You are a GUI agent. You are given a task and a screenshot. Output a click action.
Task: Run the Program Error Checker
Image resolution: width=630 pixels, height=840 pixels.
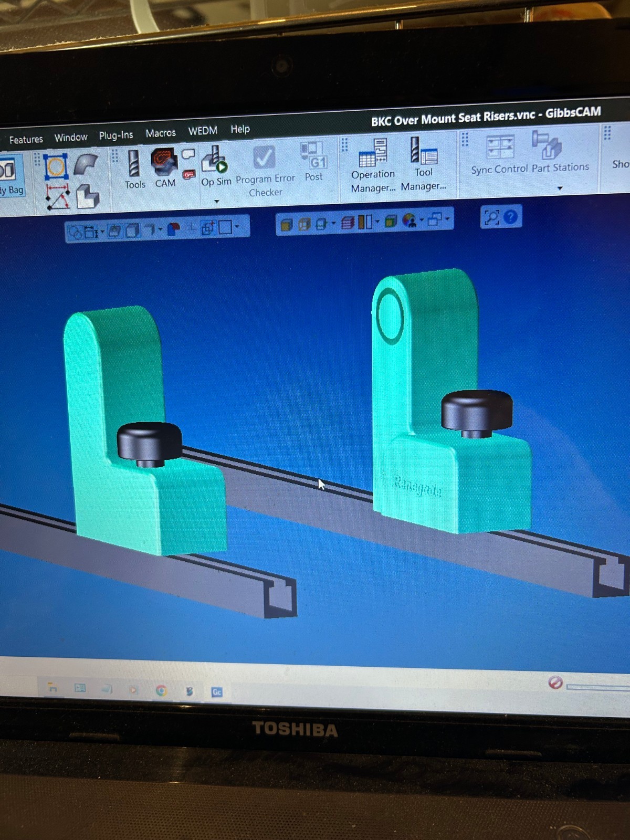click(x=265, y=171)
